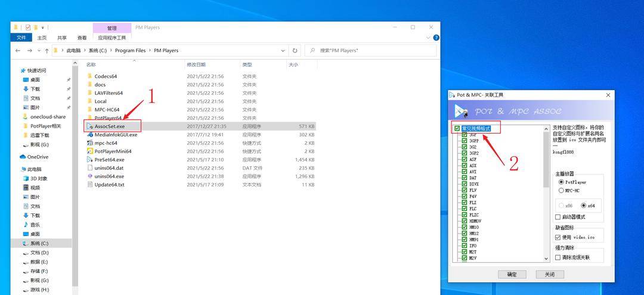Click the 确定 button
Image resolution: width=644 pixels, height=295 pixels.
click(x=512, y=275)
